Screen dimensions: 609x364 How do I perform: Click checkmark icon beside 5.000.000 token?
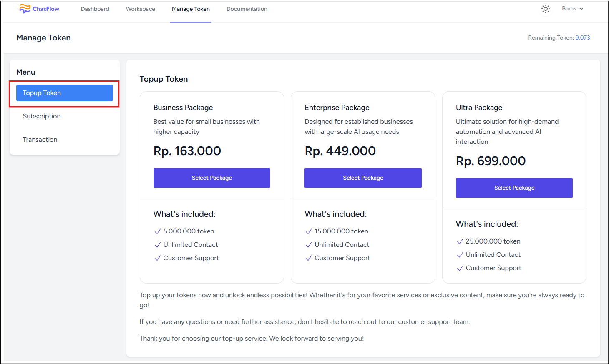pyautogui.click(x=157, y=231)
